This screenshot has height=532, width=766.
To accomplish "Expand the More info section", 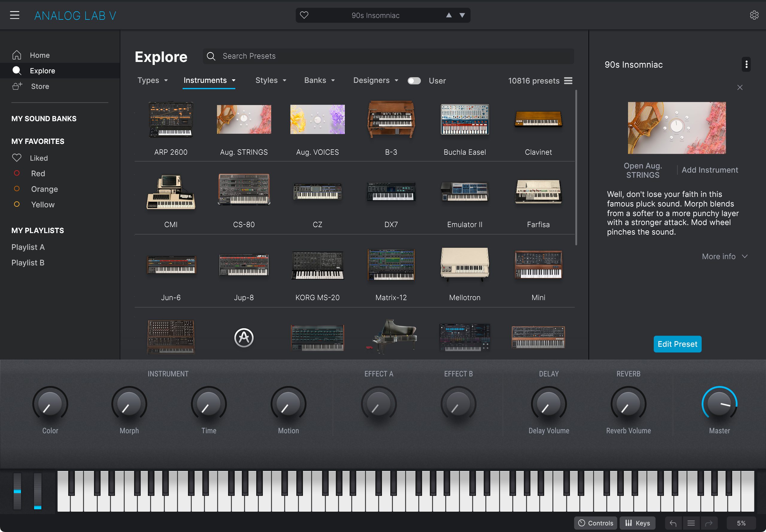I will tap(725, 256).
